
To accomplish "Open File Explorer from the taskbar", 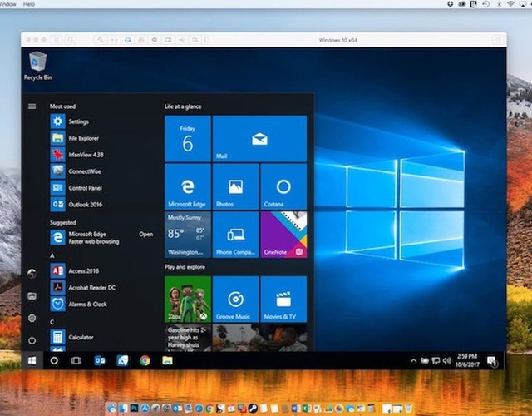I will pos(167,360).
